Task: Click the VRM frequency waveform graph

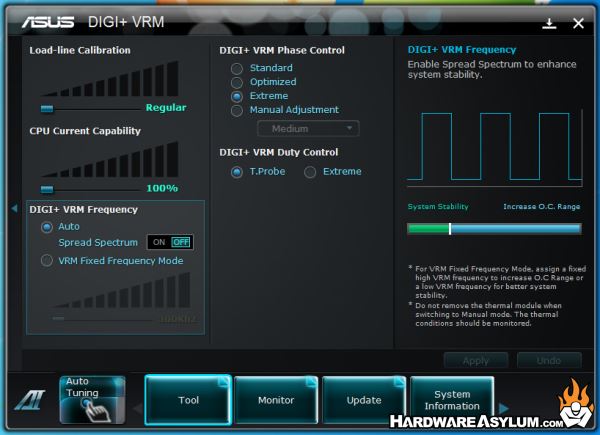Action: tap(494, 147)
